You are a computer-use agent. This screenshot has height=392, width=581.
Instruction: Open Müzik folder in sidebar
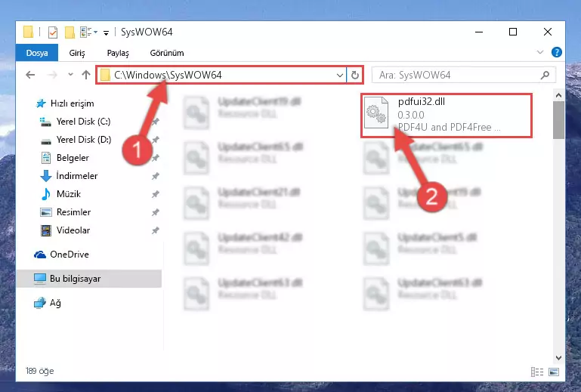(x=69, y=194)
